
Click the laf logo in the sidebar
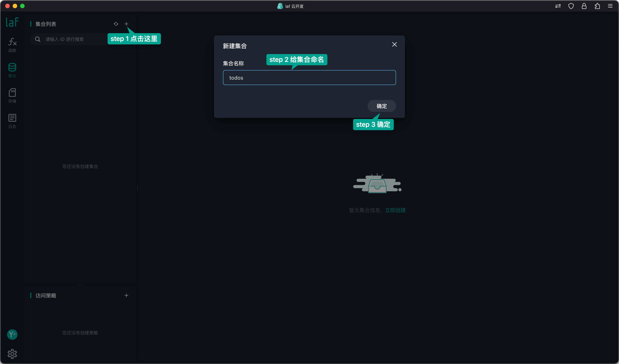click(x=12, y=22)
